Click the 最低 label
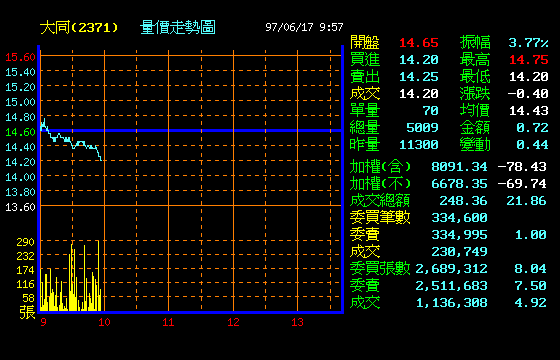Screen dimensions: 560x360 [475, 77]
